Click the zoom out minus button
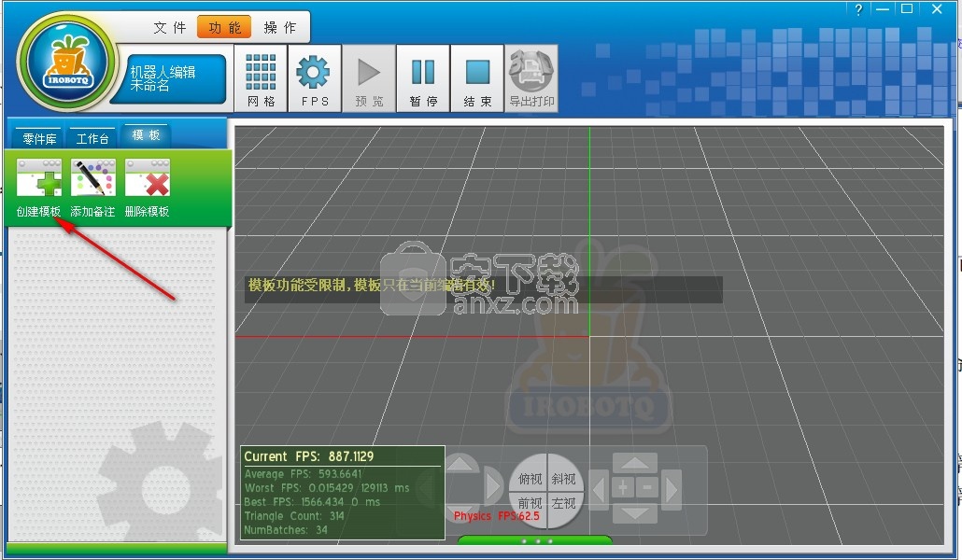This screenshot has height=560, width=962. pos(647,488)
